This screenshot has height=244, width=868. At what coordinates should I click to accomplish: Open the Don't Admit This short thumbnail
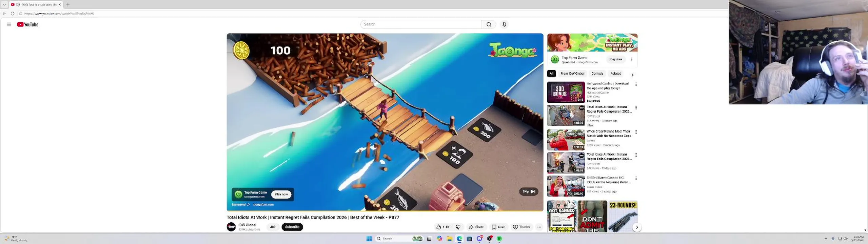(592, 217)
